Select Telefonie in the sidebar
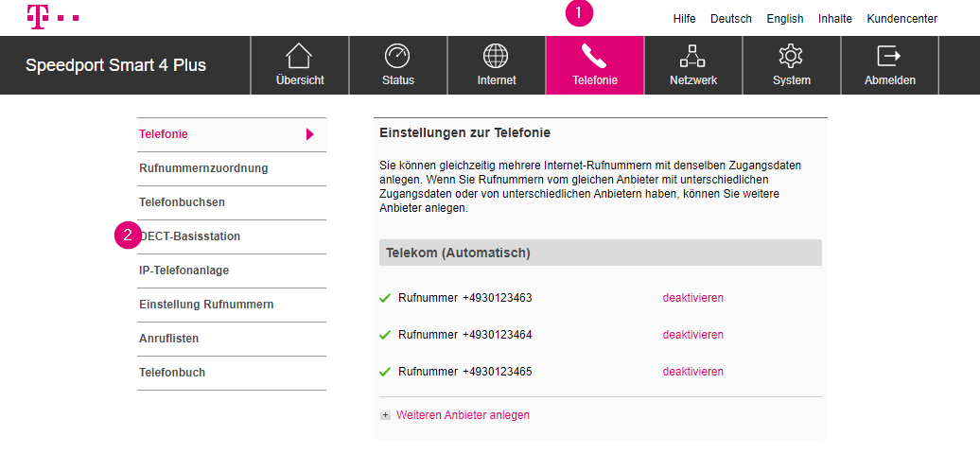The height and width of the screenshot is (454, 980). click(232, 134)
